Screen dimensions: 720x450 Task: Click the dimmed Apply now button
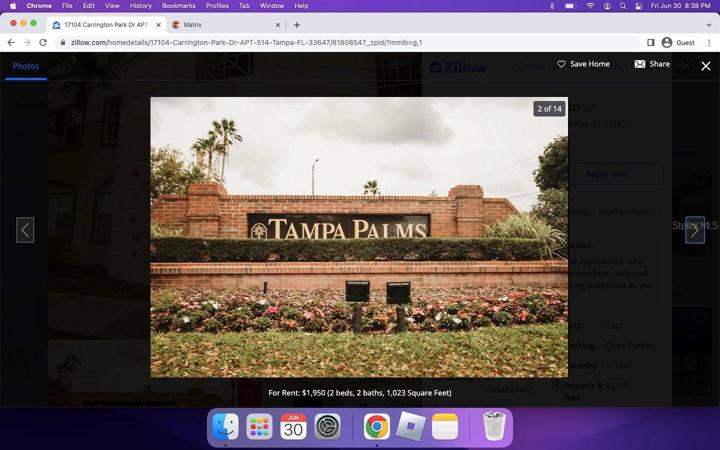point(606,174)
